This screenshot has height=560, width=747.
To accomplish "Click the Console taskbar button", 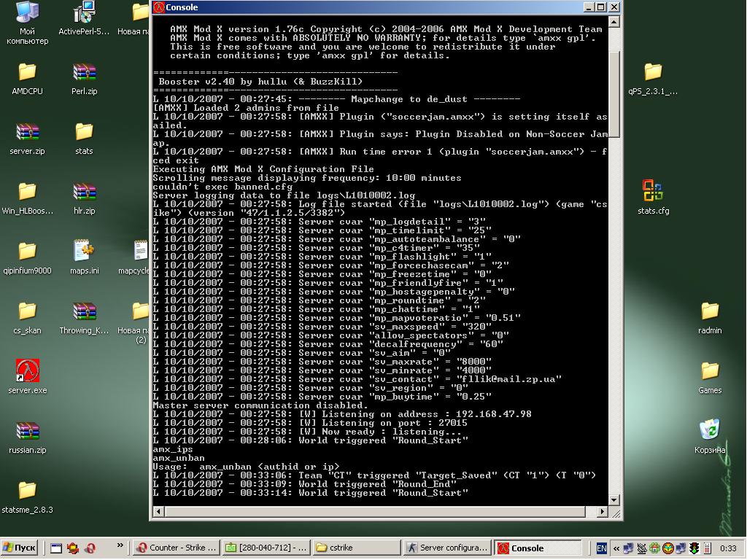I will click(538, 548).
